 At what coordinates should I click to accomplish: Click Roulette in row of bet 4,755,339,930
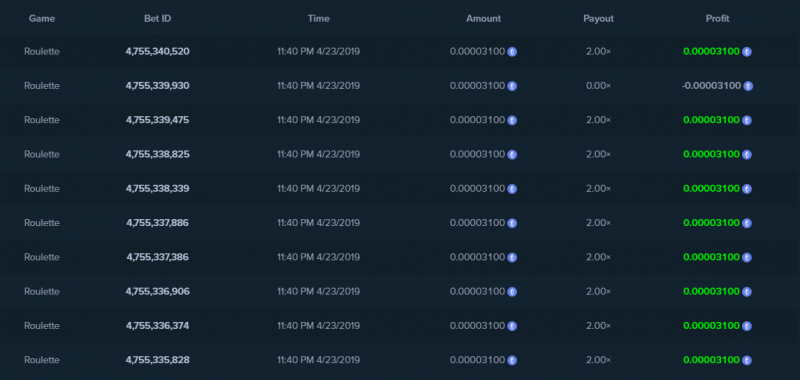click(42, 85)
